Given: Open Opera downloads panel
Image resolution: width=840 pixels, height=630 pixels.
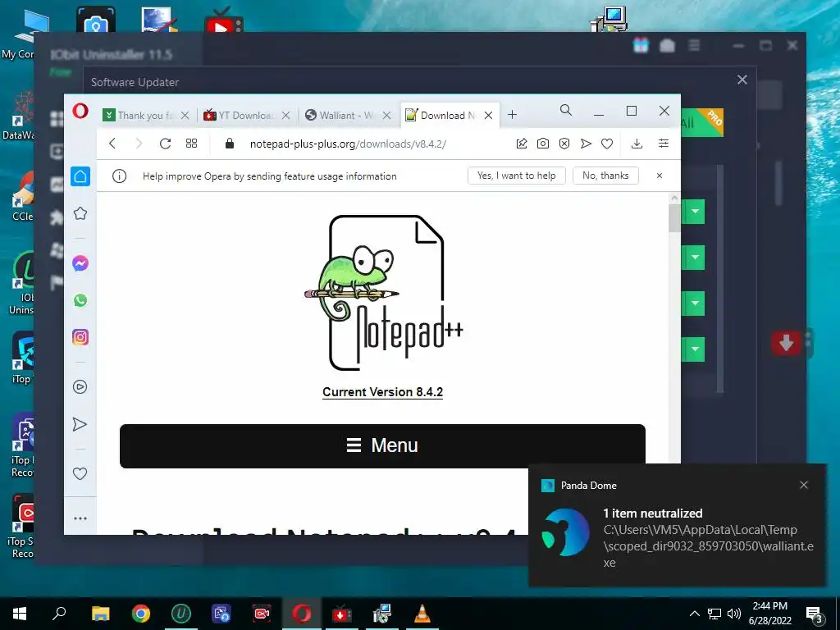Looking at the screenshot, I should pyautogui.click(x=637, y=144).
